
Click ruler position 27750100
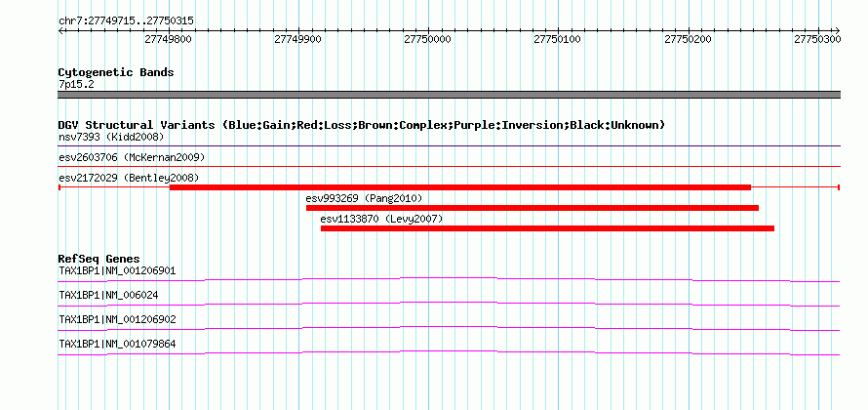coord(558,39)
